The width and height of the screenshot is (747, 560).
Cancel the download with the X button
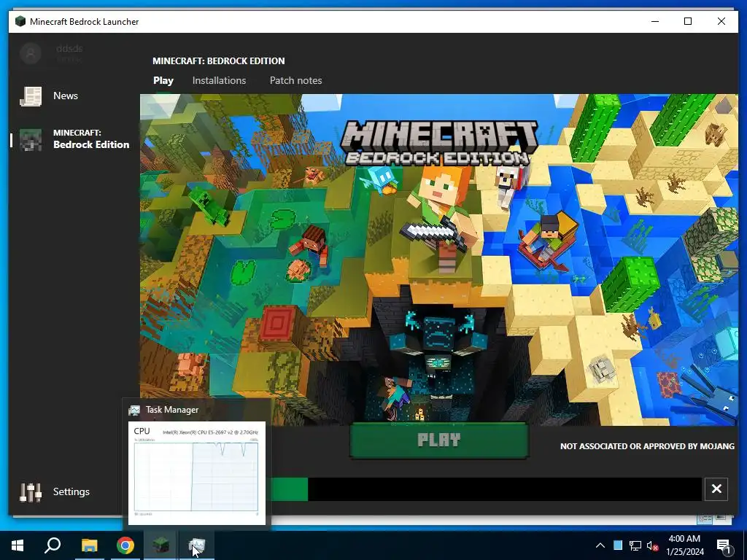coord(716,489)
